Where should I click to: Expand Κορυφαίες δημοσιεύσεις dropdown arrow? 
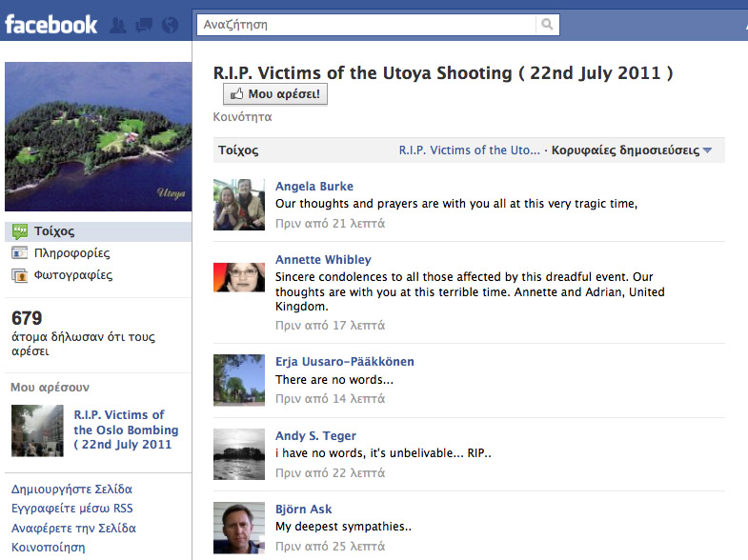point(707,150)
